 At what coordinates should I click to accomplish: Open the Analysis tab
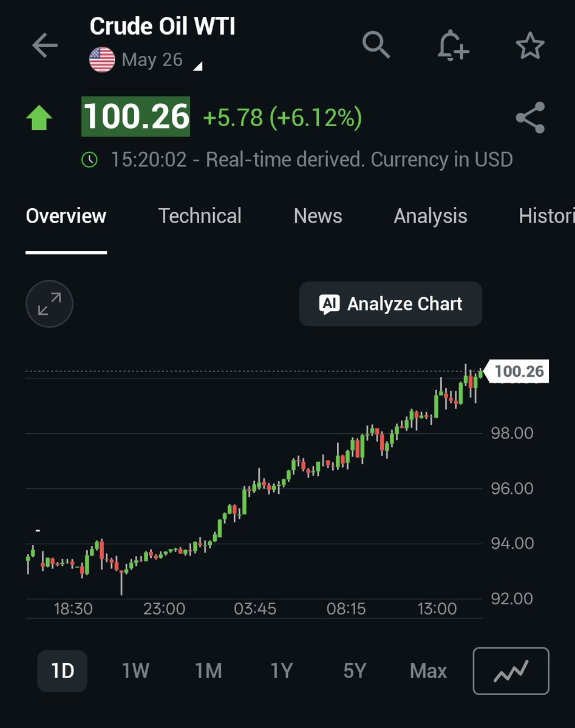(430, 216)
